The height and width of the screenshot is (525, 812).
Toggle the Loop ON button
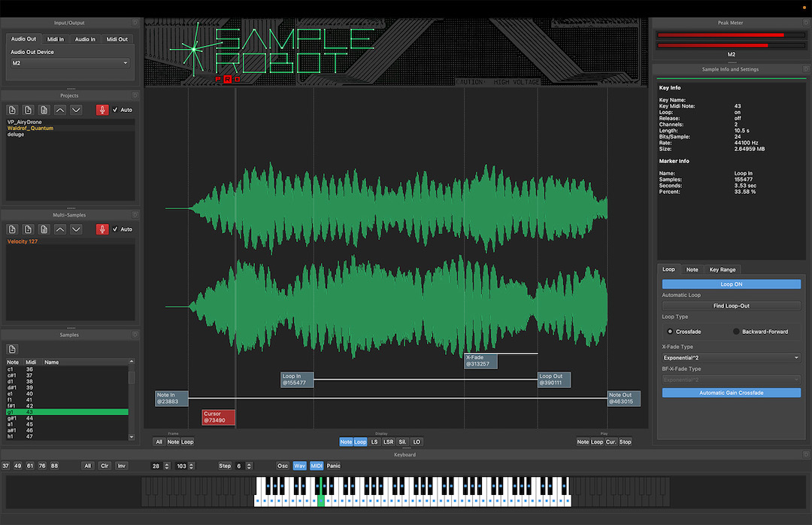point(731,284)
